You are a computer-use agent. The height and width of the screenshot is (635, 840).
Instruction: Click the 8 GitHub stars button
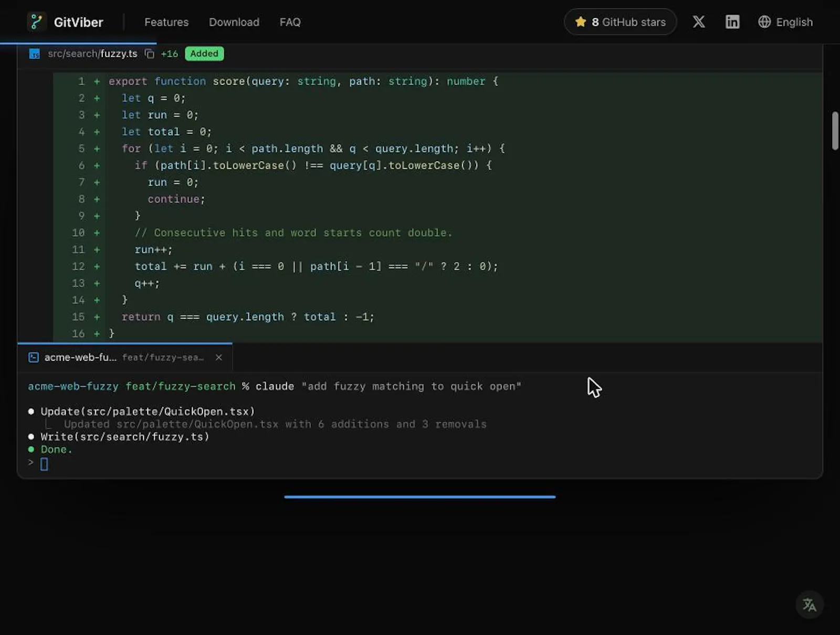[x=621, y=22]
